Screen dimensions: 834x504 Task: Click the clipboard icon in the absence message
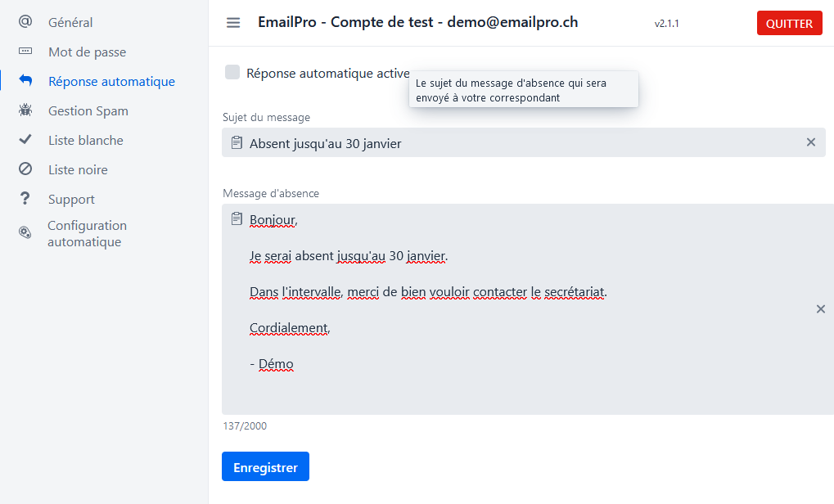pos(235,218)
